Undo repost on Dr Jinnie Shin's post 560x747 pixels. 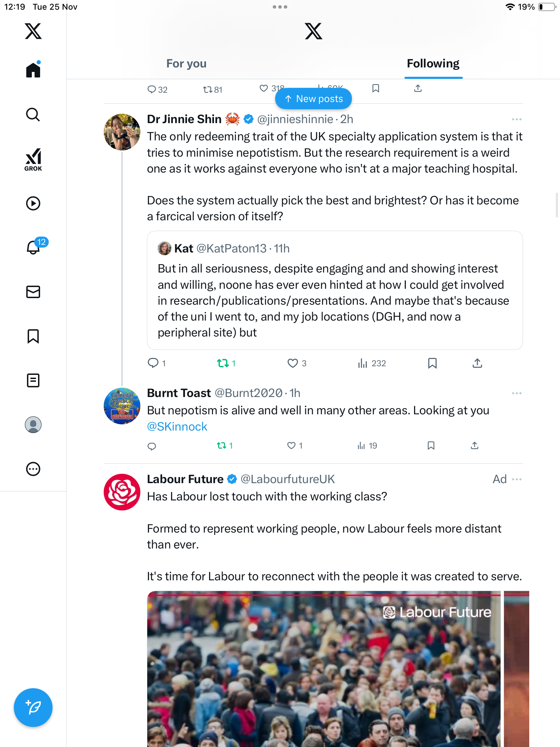point(223,363)
